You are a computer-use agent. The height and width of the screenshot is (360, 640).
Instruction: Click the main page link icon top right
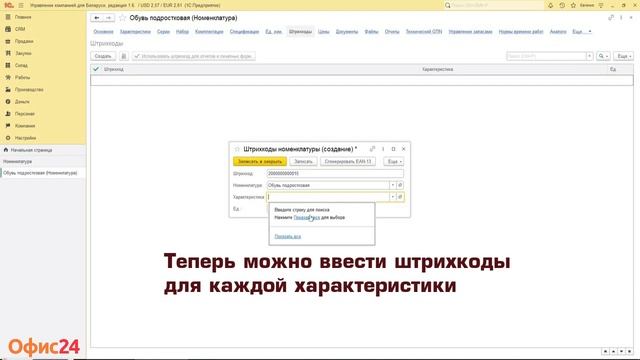611,18
